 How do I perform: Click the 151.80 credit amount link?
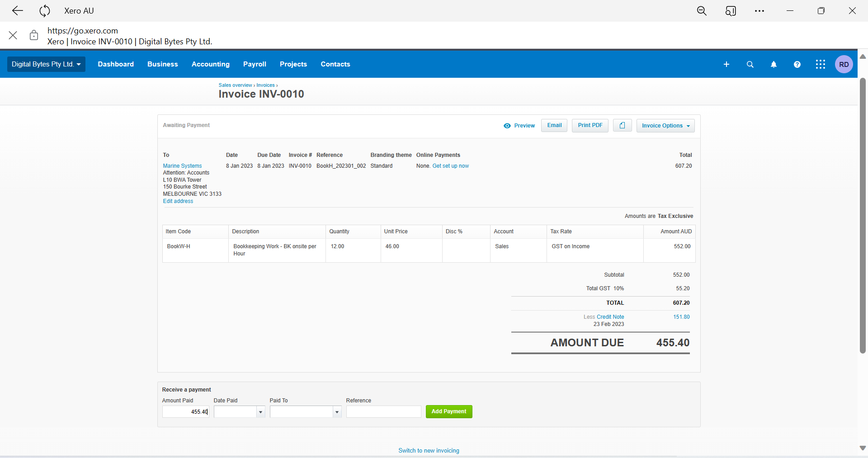click(x=681, y=317)
